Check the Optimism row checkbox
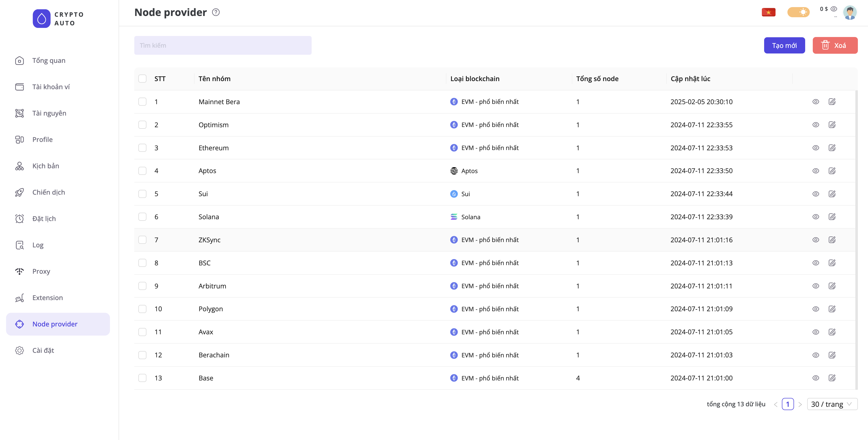Image resolution: width=868 pixels, height=440 pixels. click(x=142, y=125)
